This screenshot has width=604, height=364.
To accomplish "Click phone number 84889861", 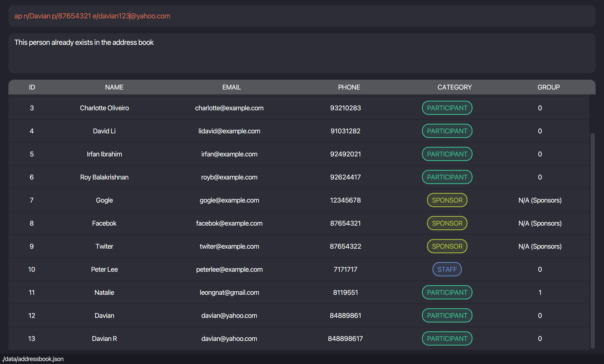I will click(345, 315).
